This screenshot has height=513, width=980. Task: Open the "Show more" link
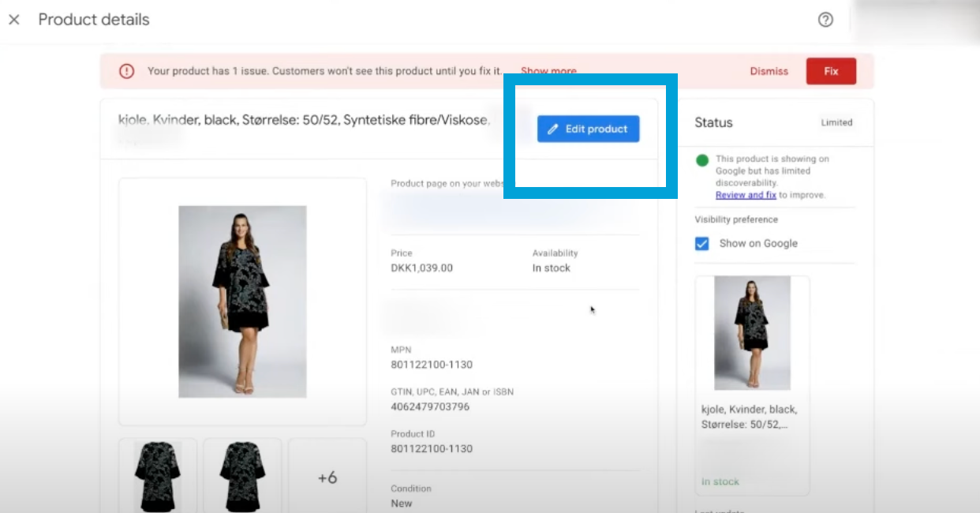[x=548, y=70]
